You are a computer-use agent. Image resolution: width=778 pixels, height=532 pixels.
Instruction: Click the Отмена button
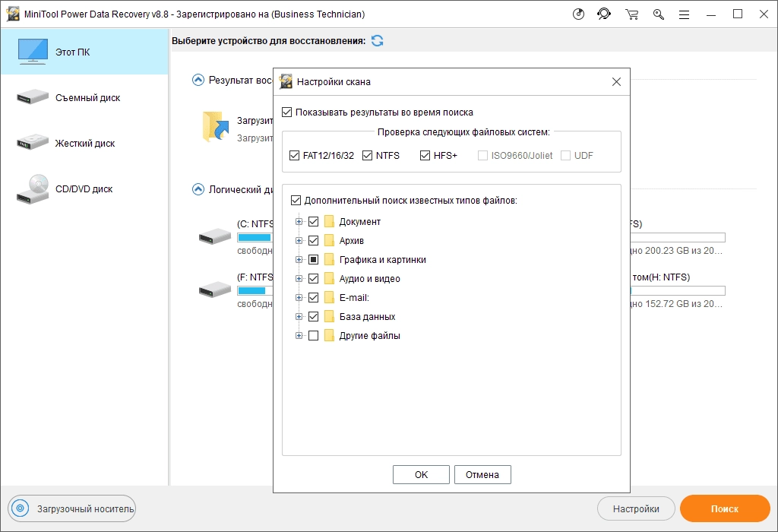482,474
